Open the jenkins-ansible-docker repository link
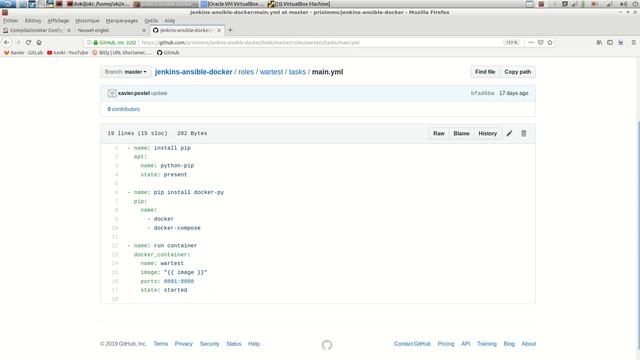640x360 pixels. coord(193,72)
